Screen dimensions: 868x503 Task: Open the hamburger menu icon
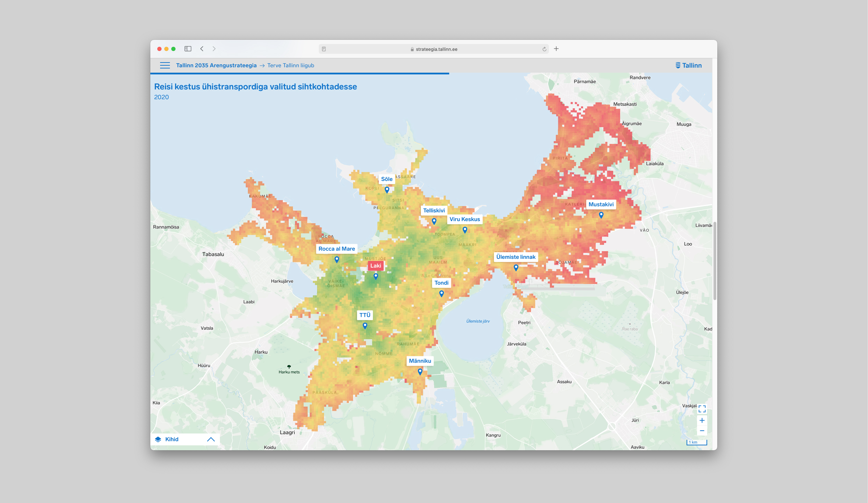pyautogui.click(x=165, y=65)
